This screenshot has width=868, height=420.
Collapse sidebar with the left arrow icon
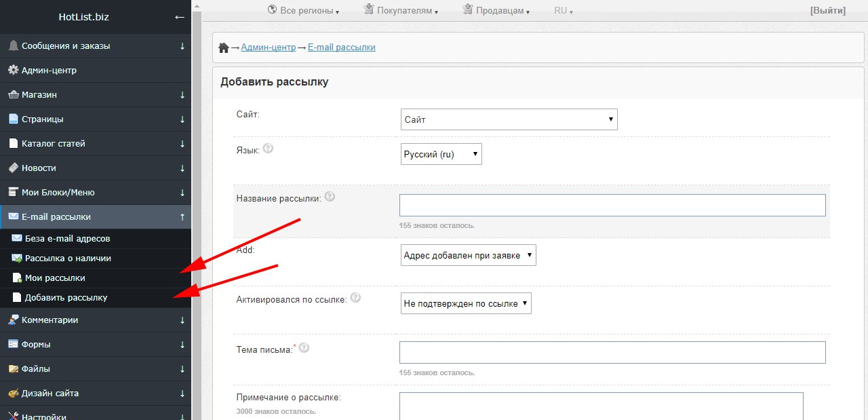point(179,17)
